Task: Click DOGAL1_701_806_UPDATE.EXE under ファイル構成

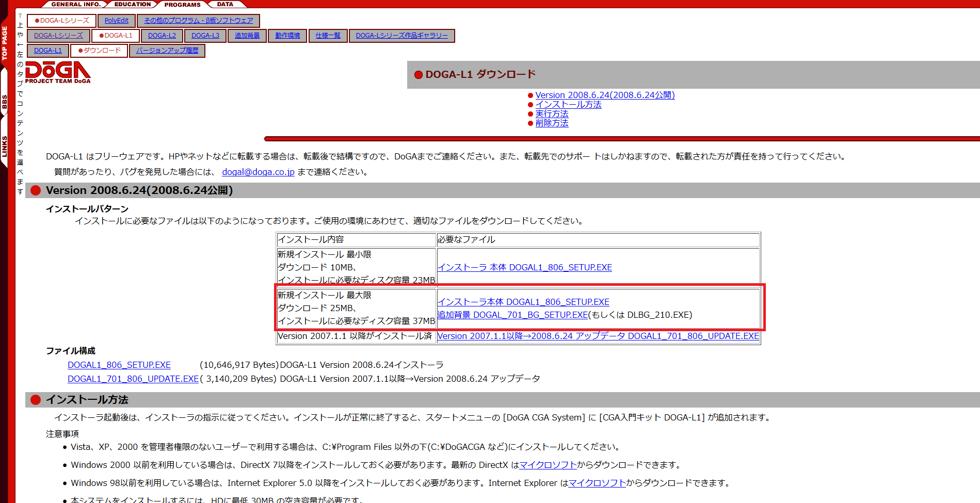Action: click(133, 379)
